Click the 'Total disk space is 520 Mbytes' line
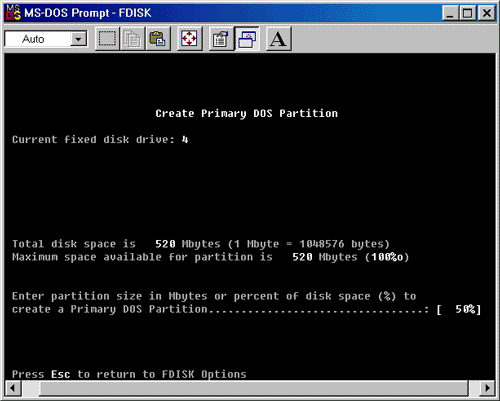The image size is (500, 401). click(x=201, y=244)
